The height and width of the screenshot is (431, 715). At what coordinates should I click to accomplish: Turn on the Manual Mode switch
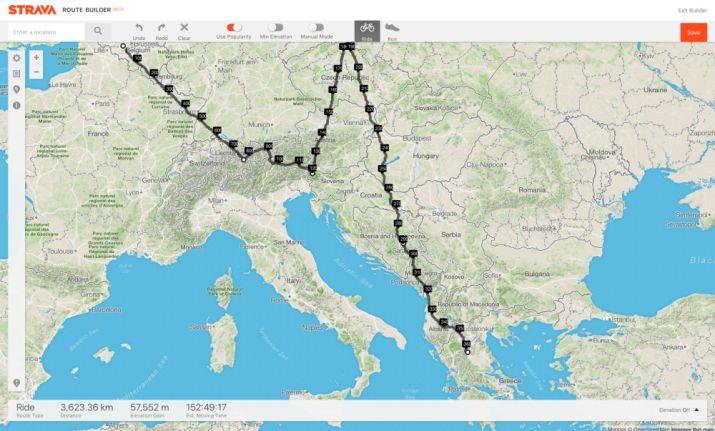point(316,27)
